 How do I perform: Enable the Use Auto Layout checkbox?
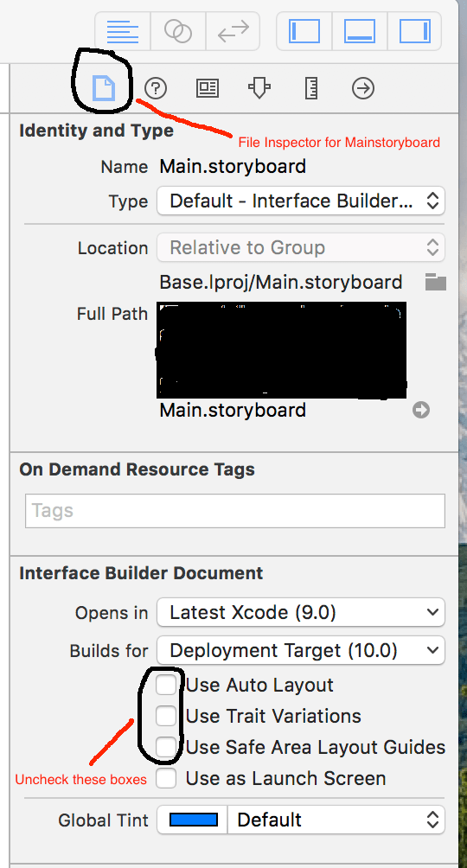coord(166,685)
